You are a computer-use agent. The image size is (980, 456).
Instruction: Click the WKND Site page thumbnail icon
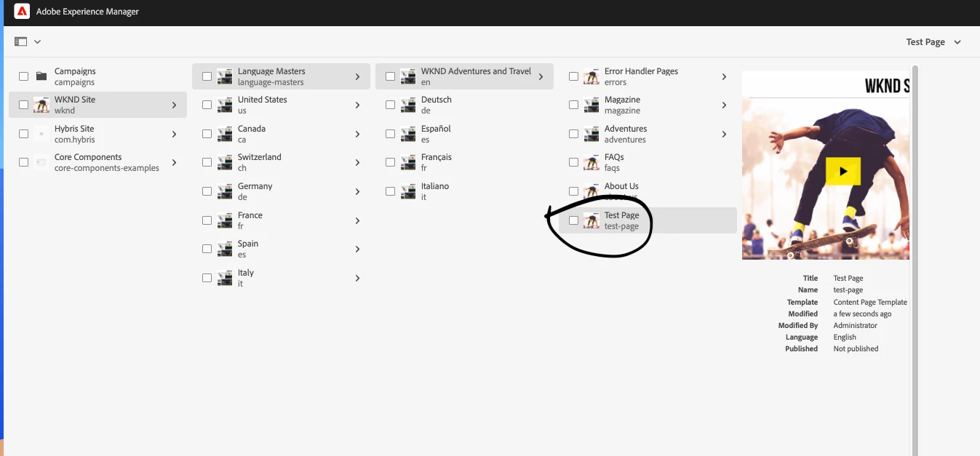click(x=41, y=105)
